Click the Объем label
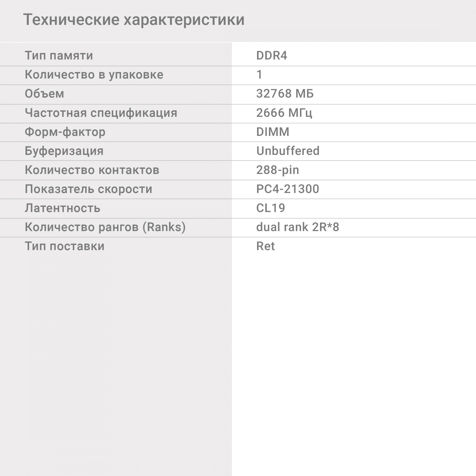This screenshot has height=476, width=476. tap(44, 94)
